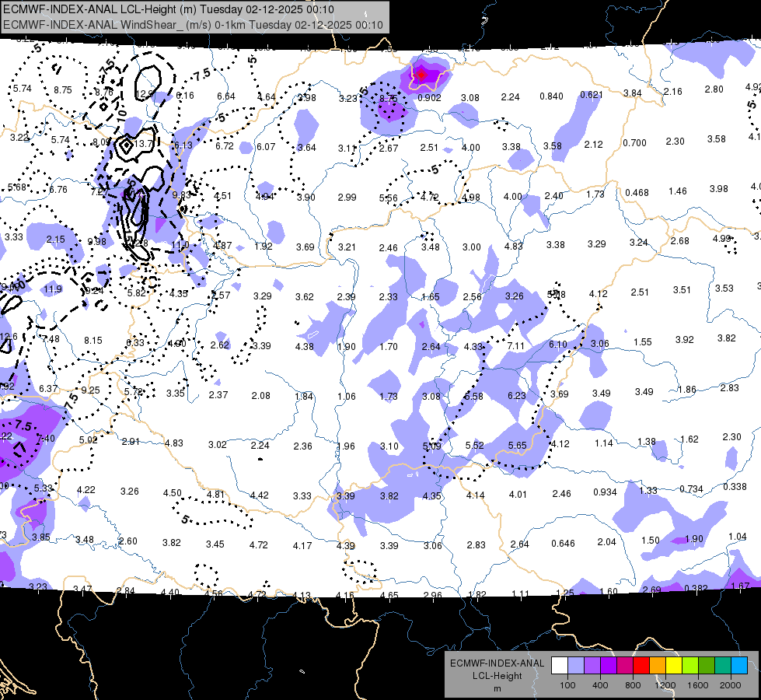This screenshot has height=700, width=761.
Task: Click the 10 contour line label
Action: (x=120, y=114)
